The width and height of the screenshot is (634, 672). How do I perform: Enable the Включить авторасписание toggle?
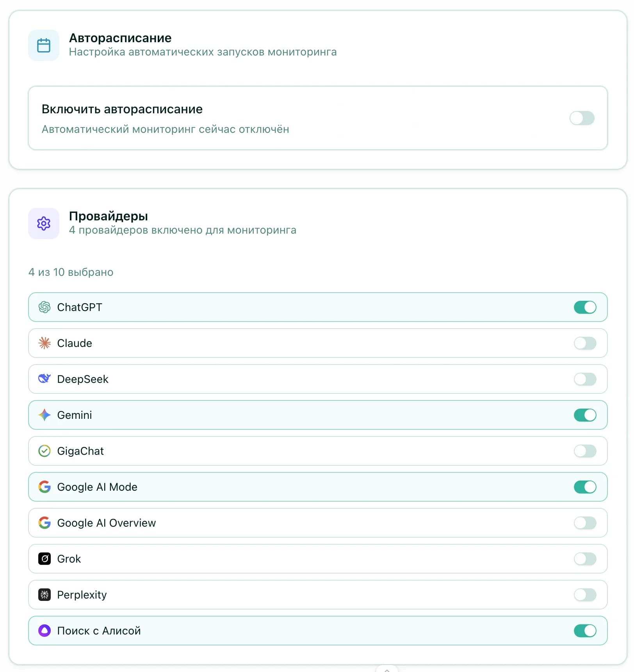point(582,118)
